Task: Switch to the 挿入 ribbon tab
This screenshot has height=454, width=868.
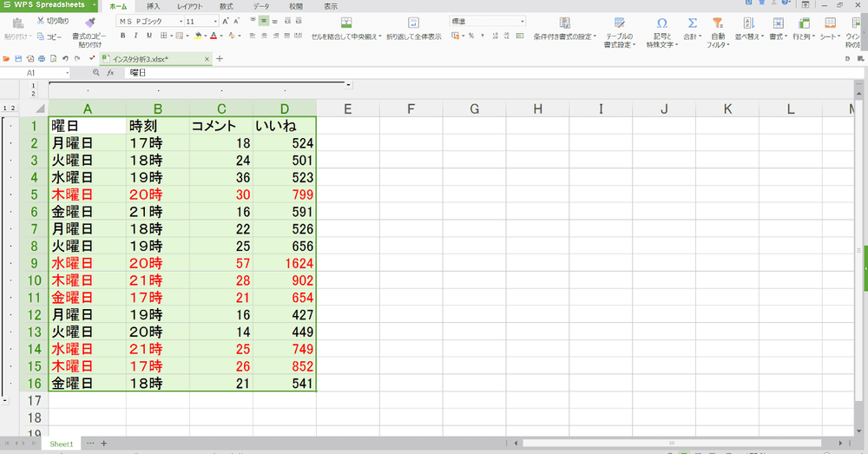Action: (153, 6)
